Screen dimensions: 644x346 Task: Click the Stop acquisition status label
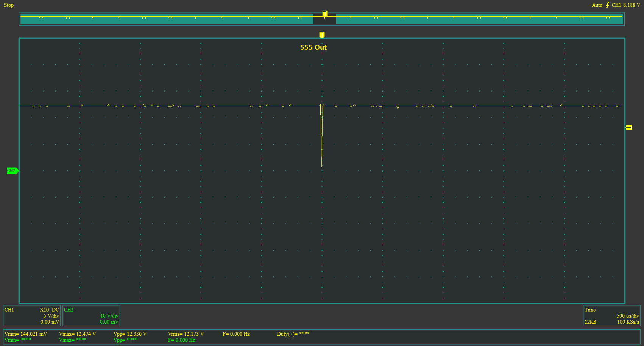(x=8, y=5)
